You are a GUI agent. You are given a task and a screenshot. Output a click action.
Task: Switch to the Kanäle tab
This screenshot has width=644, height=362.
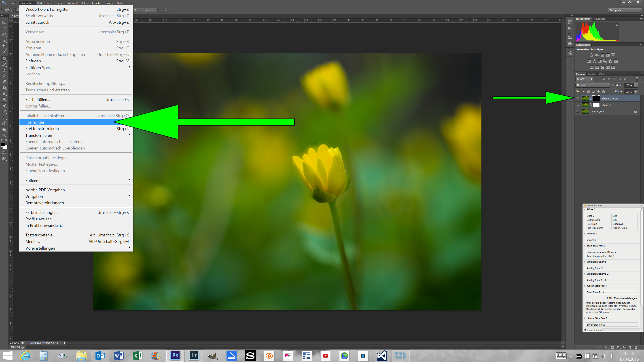tap(591, 74)
